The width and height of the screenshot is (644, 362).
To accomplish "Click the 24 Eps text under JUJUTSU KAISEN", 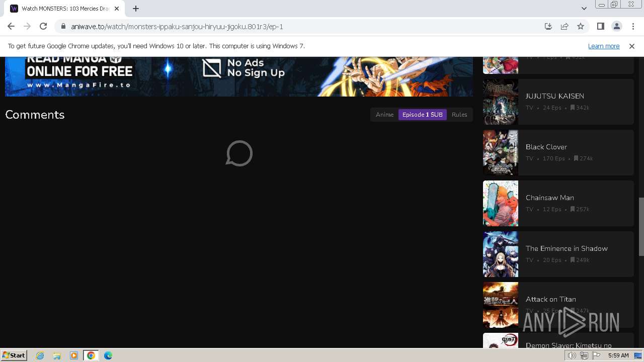I will 552,108.
